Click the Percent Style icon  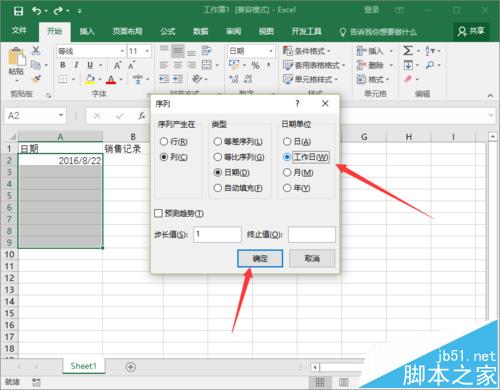point(255,65)
